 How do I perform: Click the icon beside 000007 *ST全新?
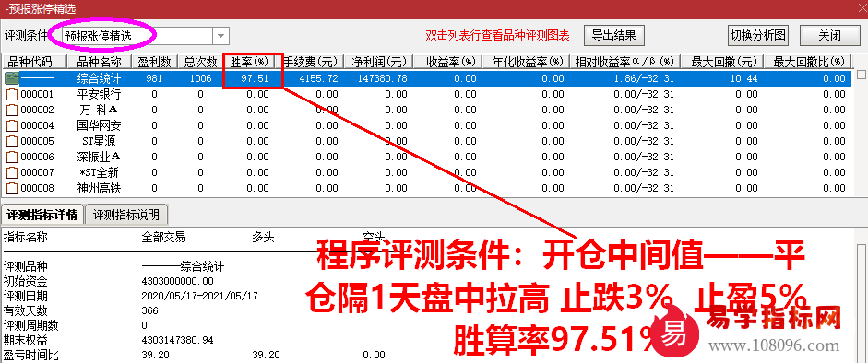pos(11,173)
